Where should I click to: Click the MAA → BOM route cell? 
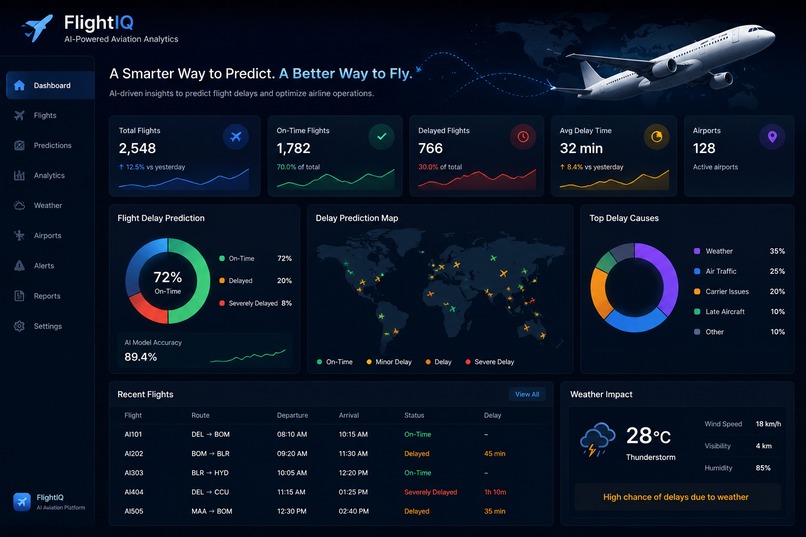[x=212, y=511]
